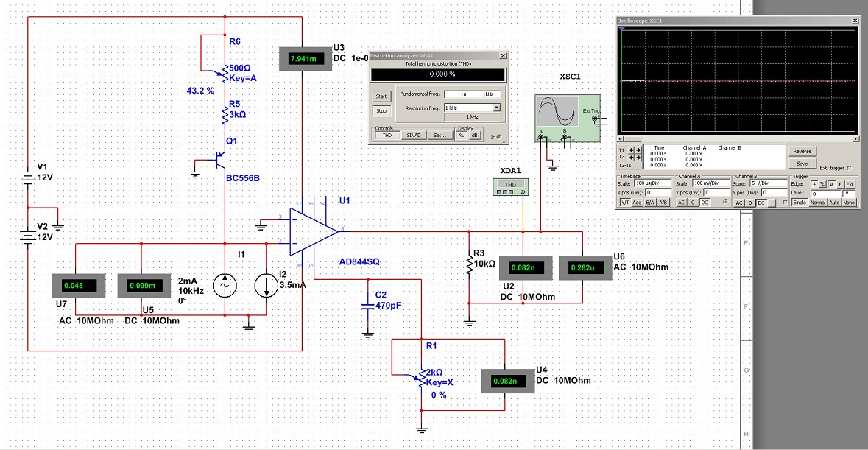
Task: Select voltmeter U4 near potentiometer R1
Action: 508,381
